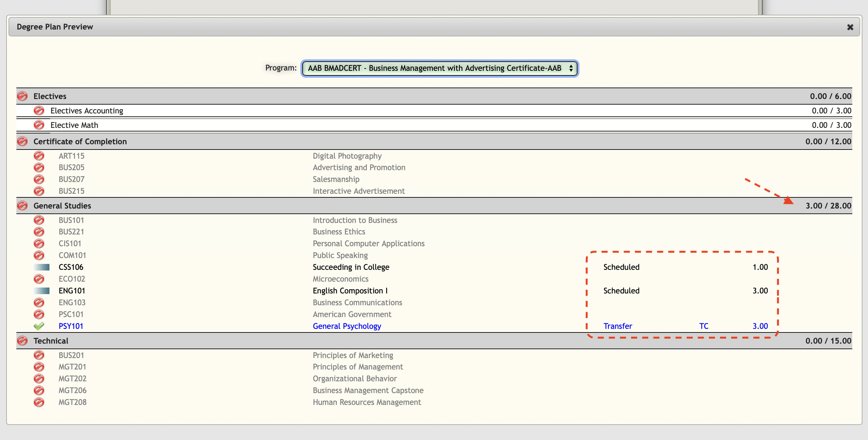This screenshot has width=868, height=440.
Task: Click the General Psychology link
Action: 347,326
